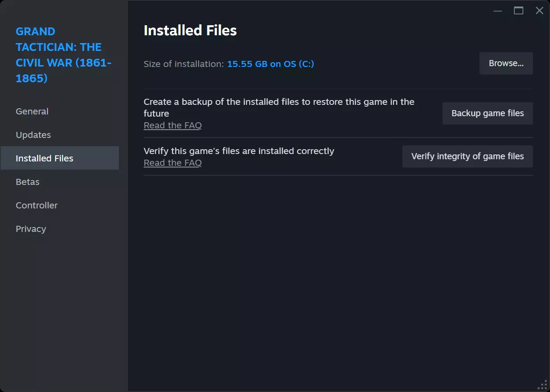550x392 pixels.
Task: Follow Read the FAQ link under verify description
Action: tap(172, 163)
